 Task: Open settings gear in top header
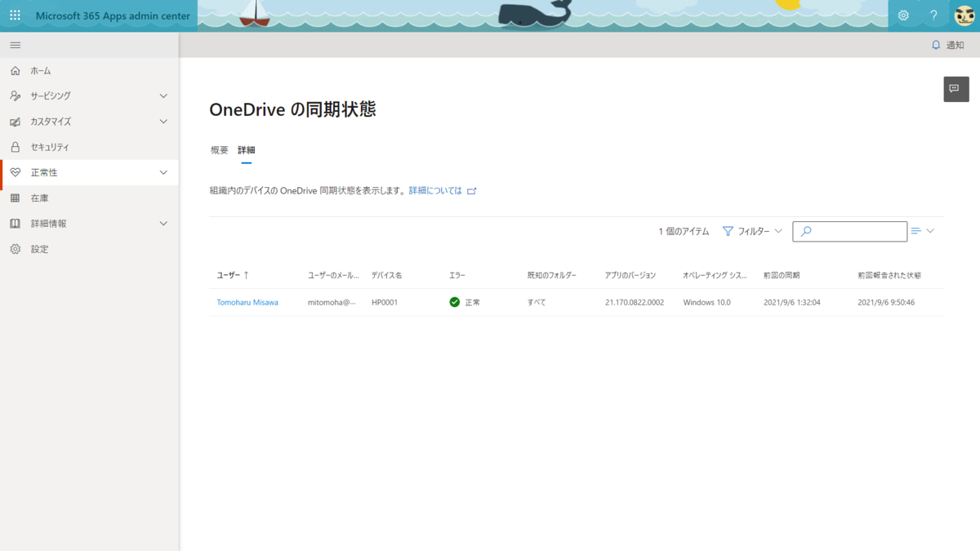(x=903, y=16)
